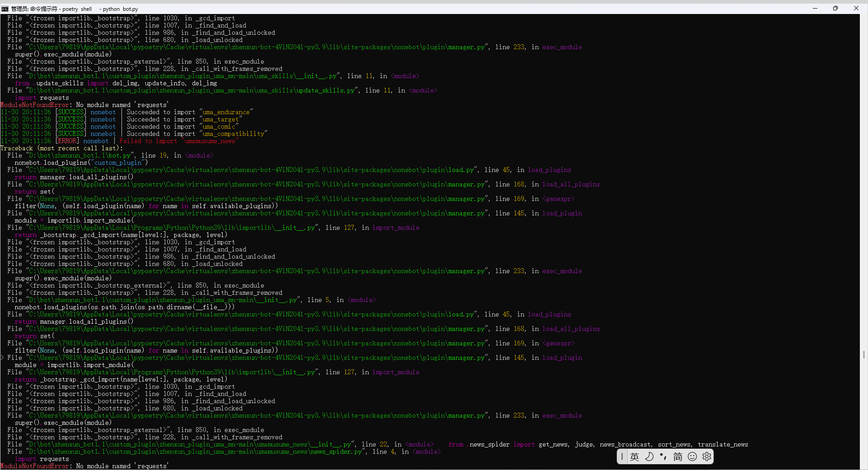Minimize the command prompt window
This screenshot has height=470, width=868.
(815, 9)
